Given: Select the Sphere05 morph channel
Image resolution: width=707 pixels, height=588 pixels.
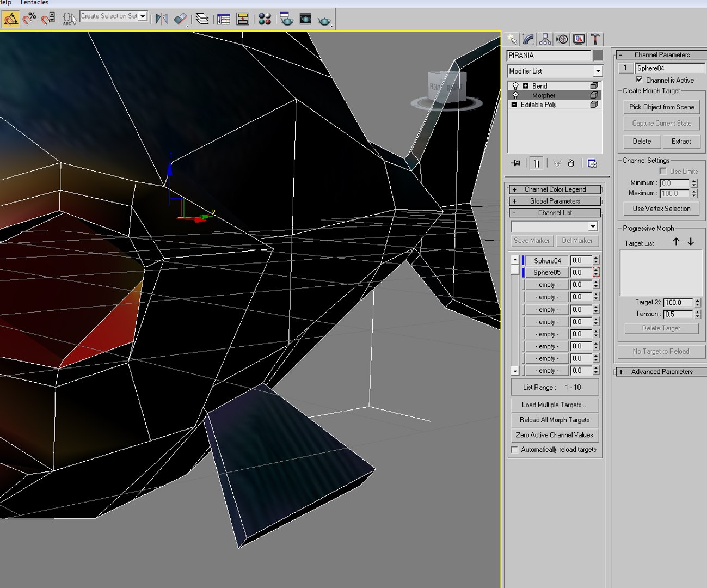Looking at the screenshot, I should pyautogui.click(x=547, y=272).
